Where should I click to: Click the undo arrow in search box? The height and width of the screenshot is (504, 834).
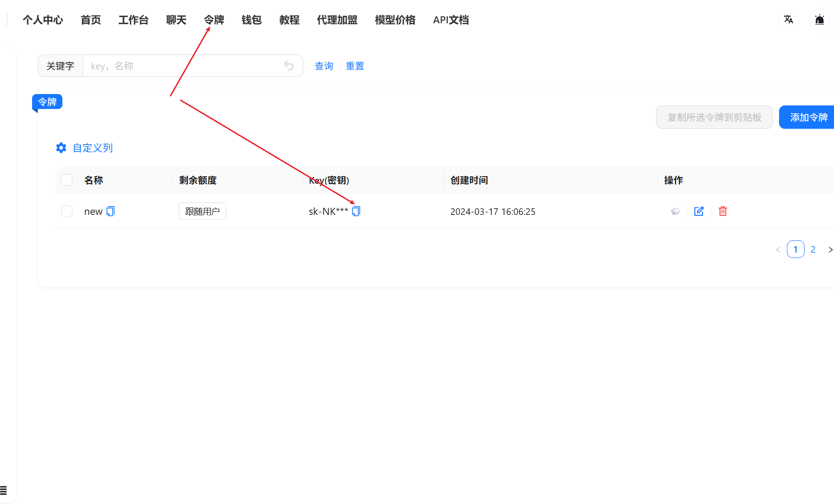(x=289, y=66)
